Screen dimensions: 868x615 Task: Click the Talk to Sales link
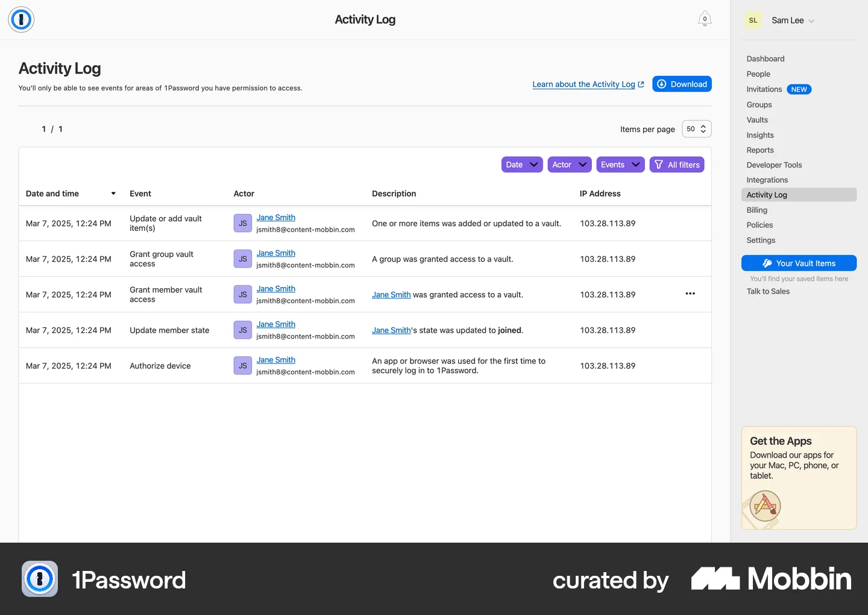coord(768,291)
